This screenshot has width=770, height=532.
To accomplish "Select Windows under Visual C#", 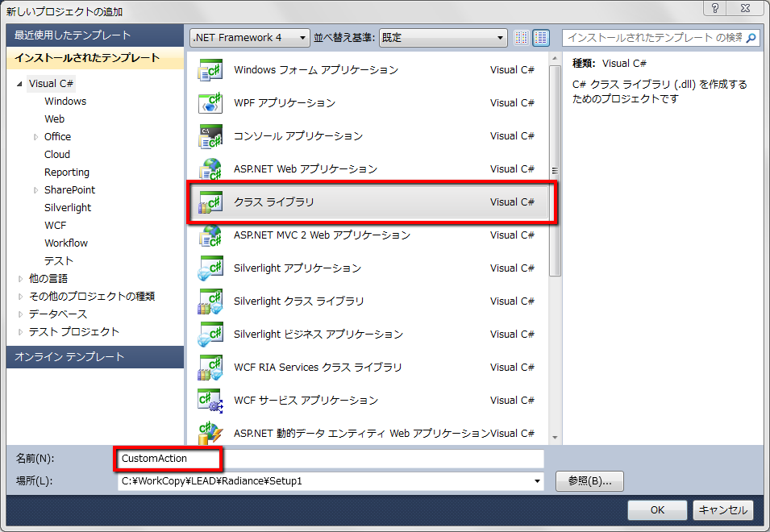I will (x=65, y=101).
